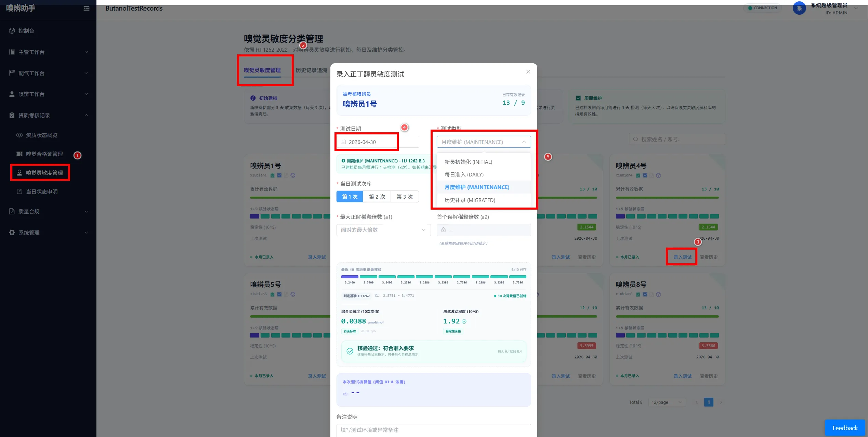This screenshot has height=437, width=868.
Task: Click the next page arrow
Action: [x=721, y=402]
